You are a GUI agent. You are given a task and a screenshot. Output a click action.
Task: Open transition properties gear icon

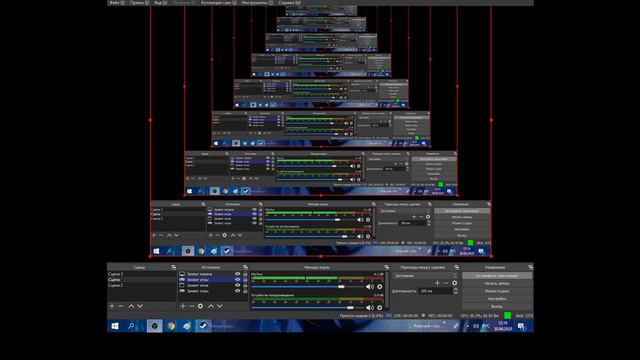[x=455, y=283]
